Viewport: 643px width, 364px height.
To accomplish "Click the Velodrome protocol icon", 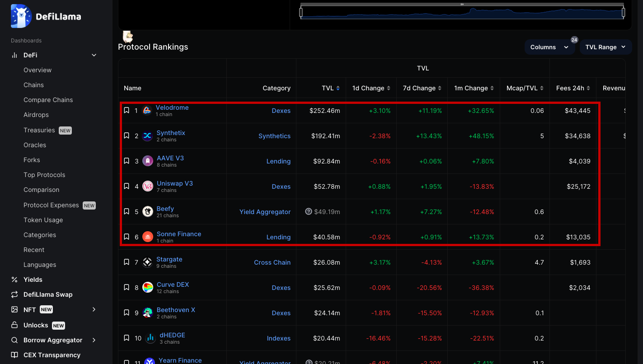I will click(x=147, y=111).
